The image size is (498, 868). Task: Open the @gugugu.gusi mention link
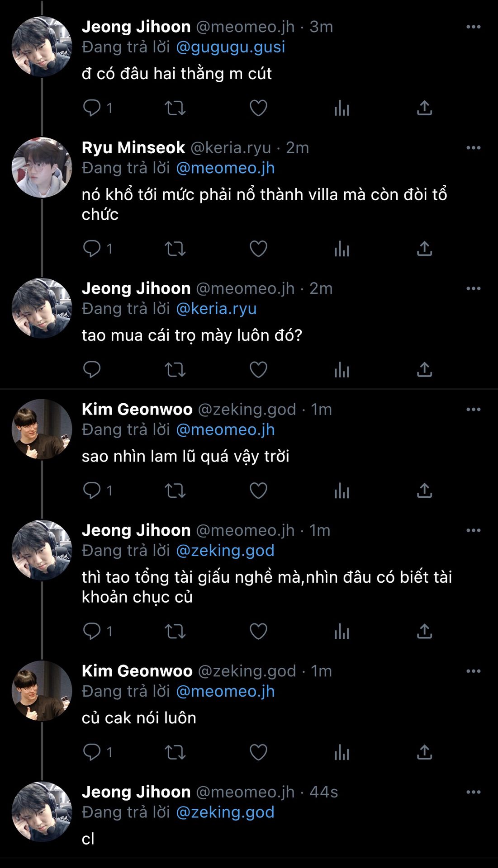[230, 47]
